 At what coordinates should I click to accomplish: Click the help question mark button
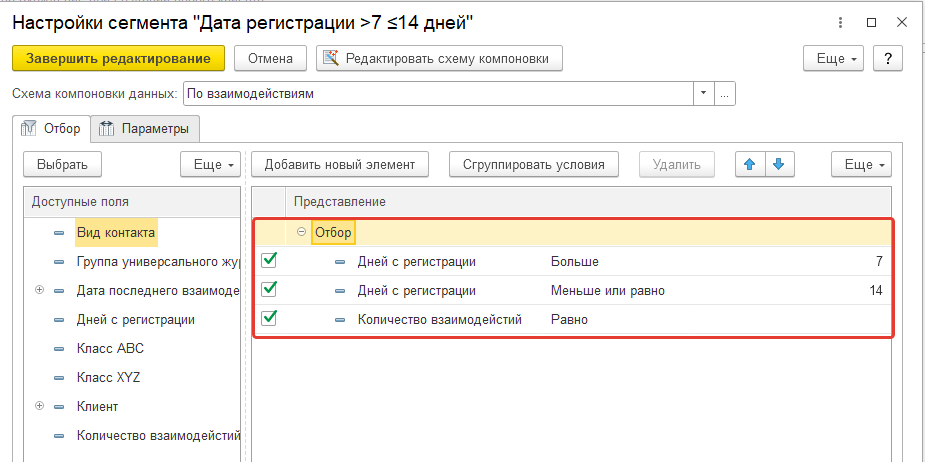click(x=888, y=59)
